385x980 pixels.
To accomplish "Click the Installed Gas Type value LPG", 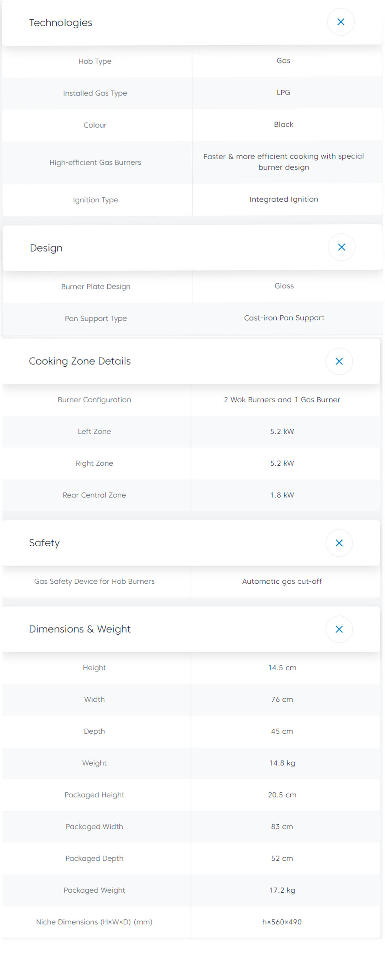I will click(x=283, y=92).
